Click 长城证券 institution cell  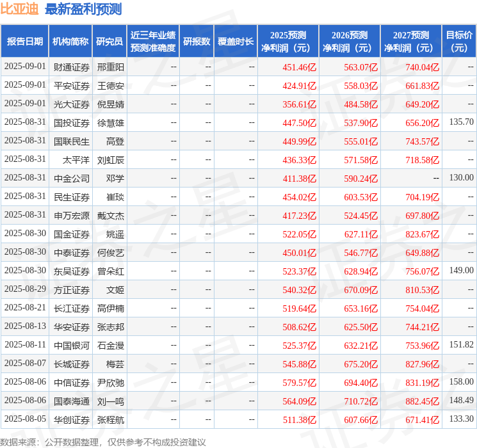coord(72,364)
